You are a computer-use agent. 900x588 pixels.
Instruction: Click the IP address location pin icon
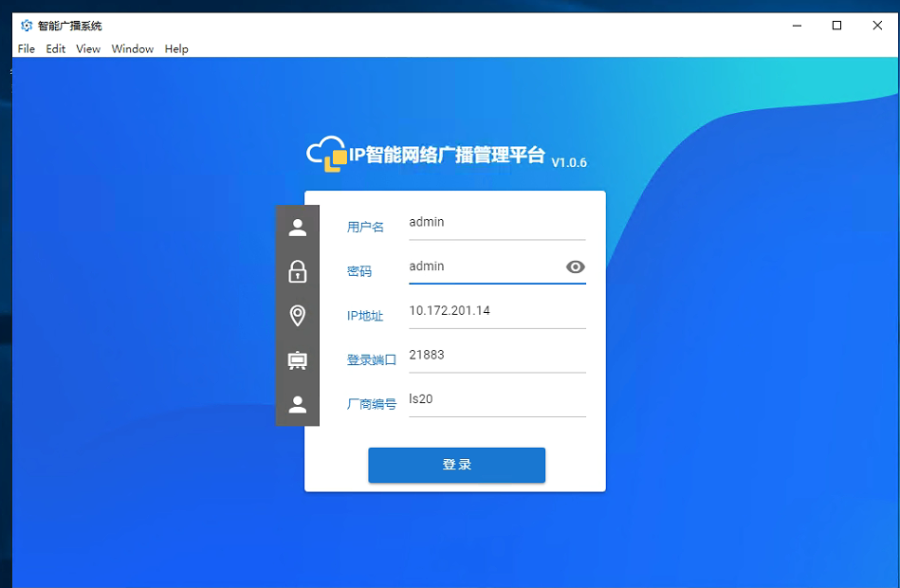coord(298,315)
